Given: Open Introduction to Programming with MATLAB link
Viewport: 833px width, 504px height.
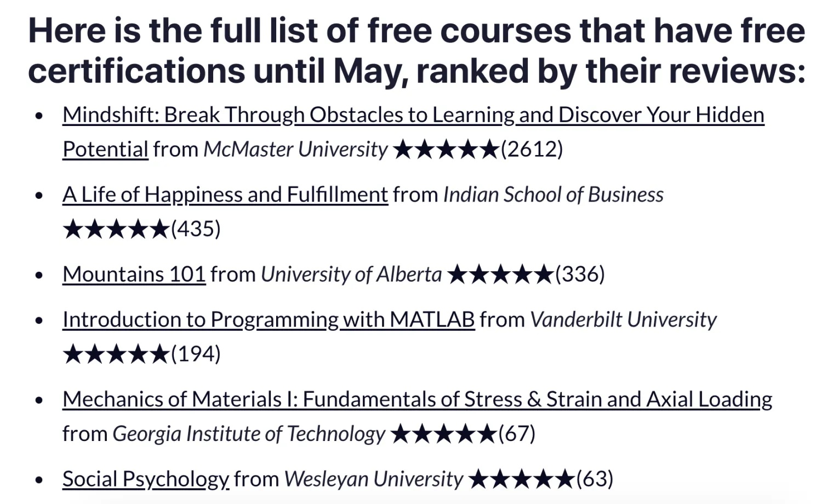Looking at the screenshot, I should [x=269, y=320].
